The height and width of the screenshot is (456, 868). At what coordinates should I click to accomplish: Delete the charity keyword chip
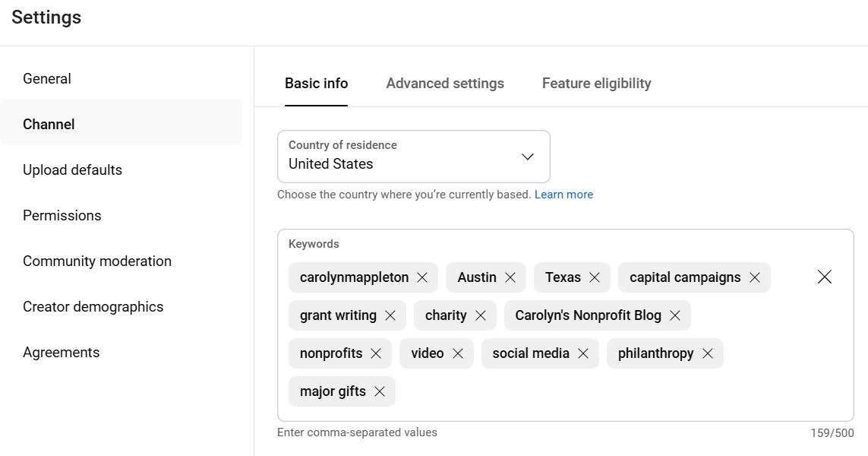click(481, 315)
